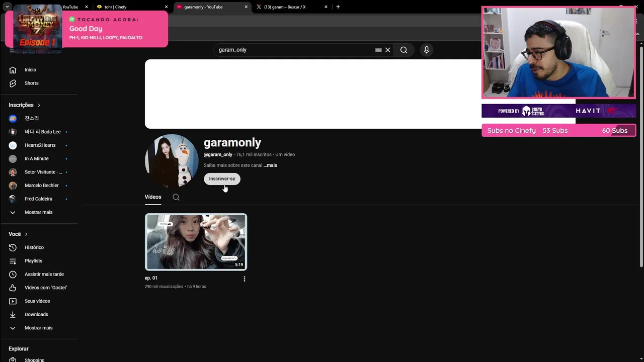Expand Mostrar mais under Inscrições
Viewport: 644px width, 362px height.
[39, 212]
